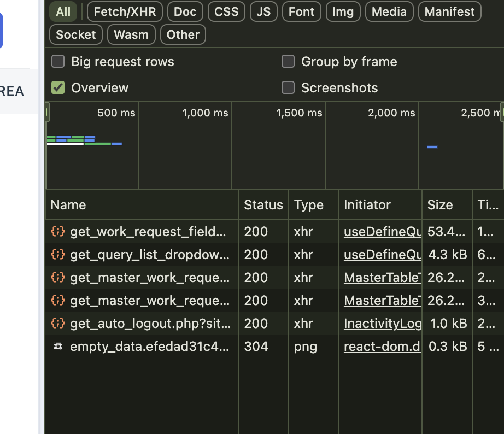Tick the Screenshots checkbox

coord(288,87)
